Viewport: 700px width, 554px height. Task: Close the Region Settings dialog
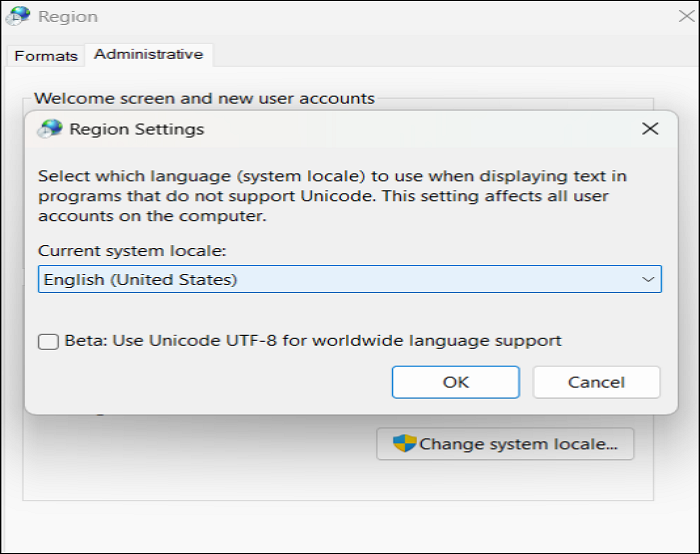pos(650,129)
